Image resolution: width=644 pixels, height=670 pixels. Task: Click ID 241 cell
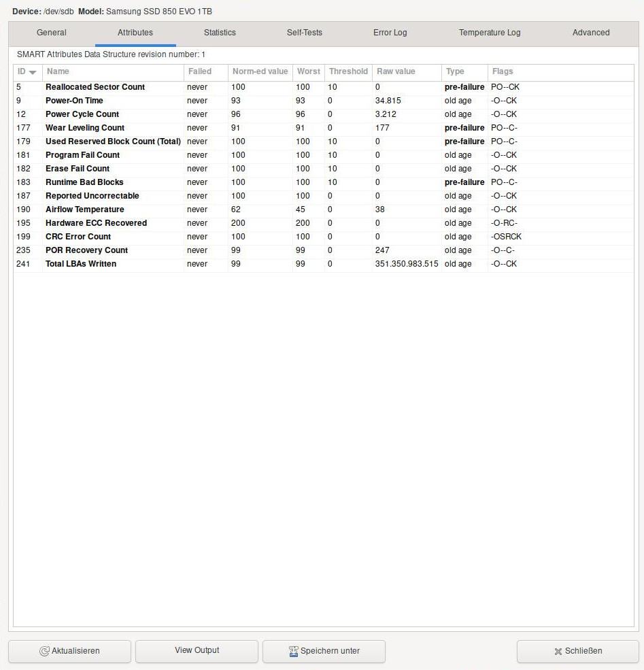click(x=23, y=264)
